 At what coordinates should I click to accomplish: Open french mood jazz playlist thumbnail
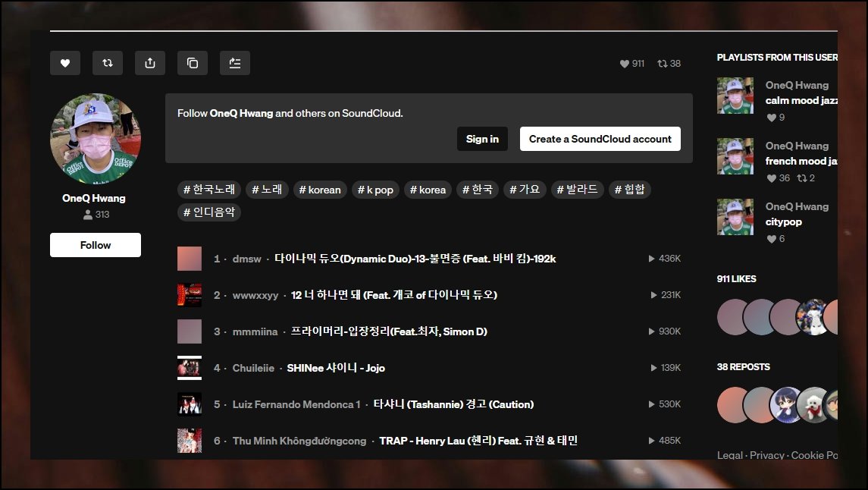pyautogui.click(x=735, y=156)
